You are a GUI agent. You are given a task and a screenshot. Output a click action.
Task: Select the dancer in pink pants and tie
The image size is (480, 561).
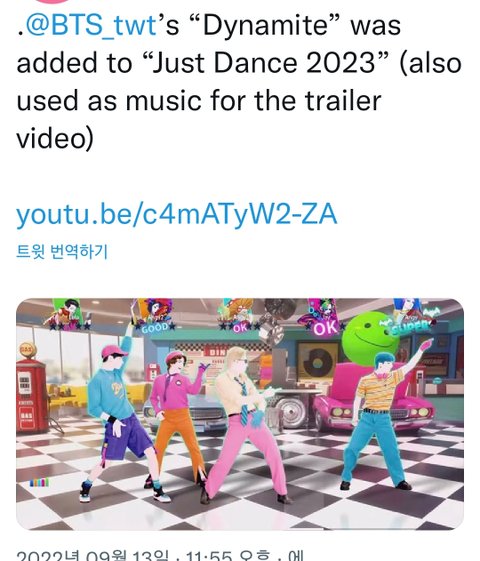pos(247,424)
